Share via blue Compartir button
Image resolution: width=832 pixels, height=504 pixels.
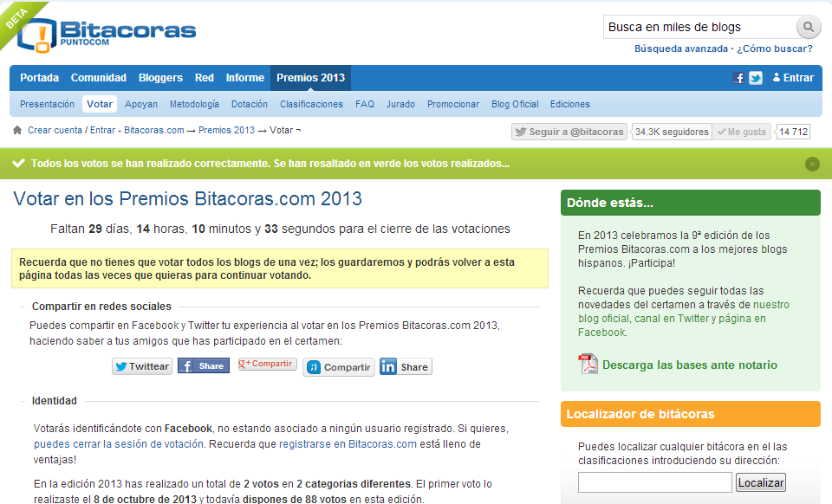tap(339, 367)
